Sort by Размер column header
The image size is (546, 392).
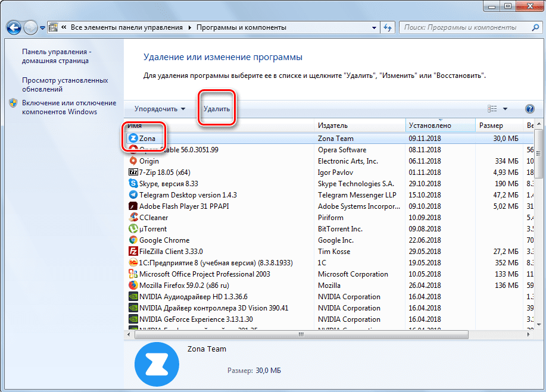pyautogui.click(x=499, y=126)
